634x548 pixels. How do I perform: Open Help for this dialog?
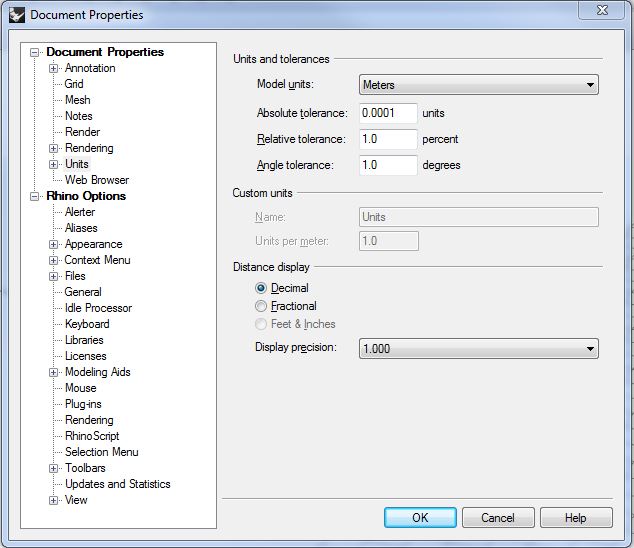point(576,518)
